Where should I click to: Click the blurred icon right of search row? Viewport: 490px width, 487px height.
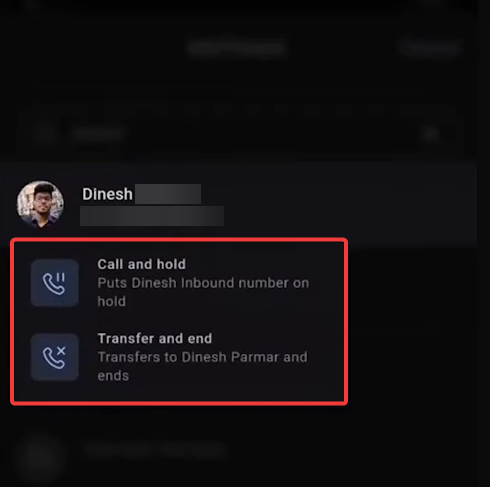tap(431, 134)
